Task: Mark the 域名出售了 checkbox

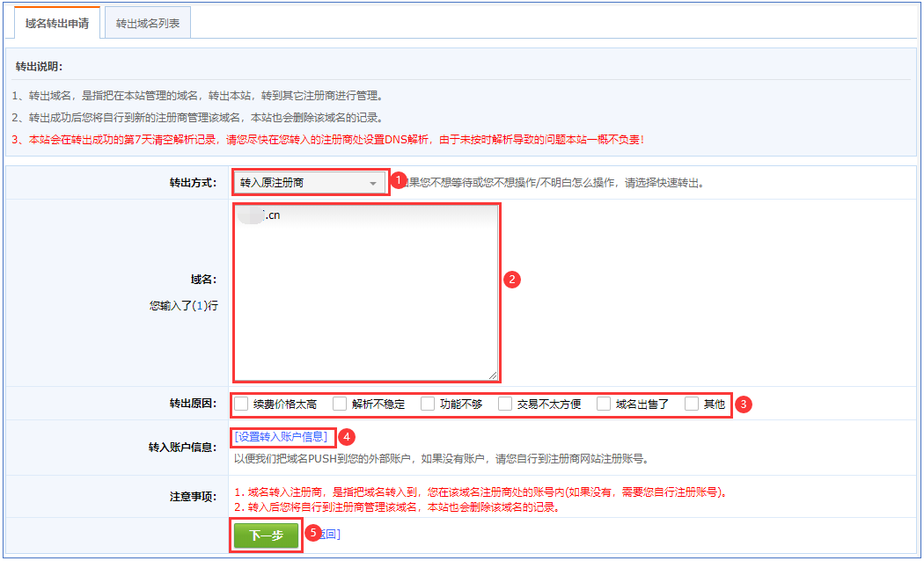Action: 604,404
